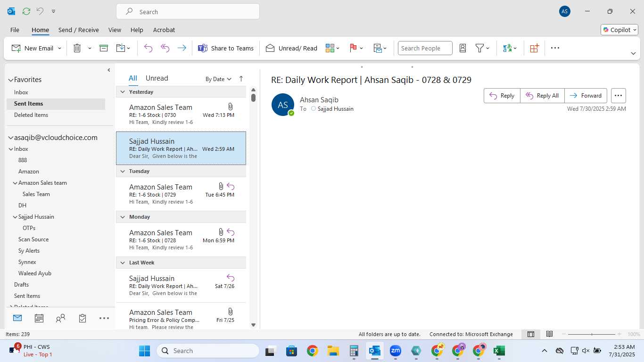Click Forward in the reading pane
This screenshot has height=362, width=644.
click(586, 96)
